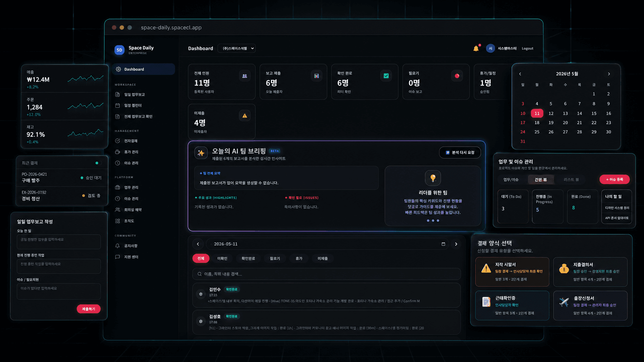The height and width of the screenshot is (362, 644).
Task: Open 지원 센터 in the sidebar
Action: [131, 257]
